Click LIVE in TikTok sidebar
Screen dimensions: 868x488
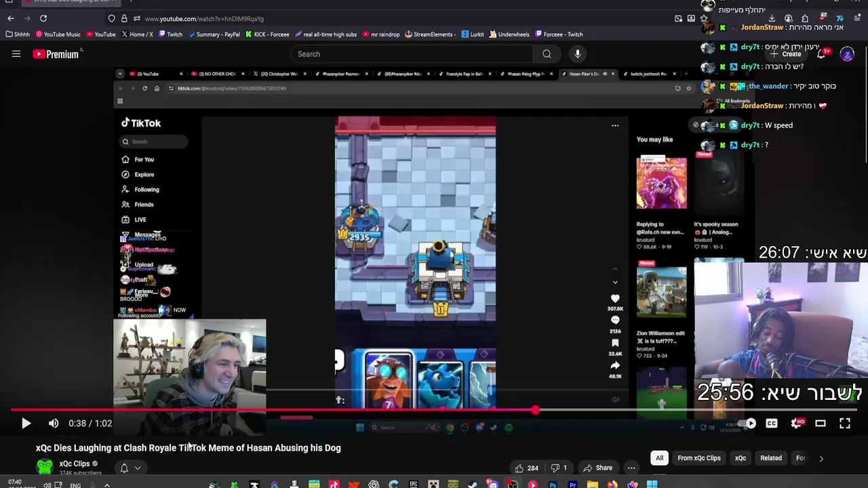(x=134, y=220)
